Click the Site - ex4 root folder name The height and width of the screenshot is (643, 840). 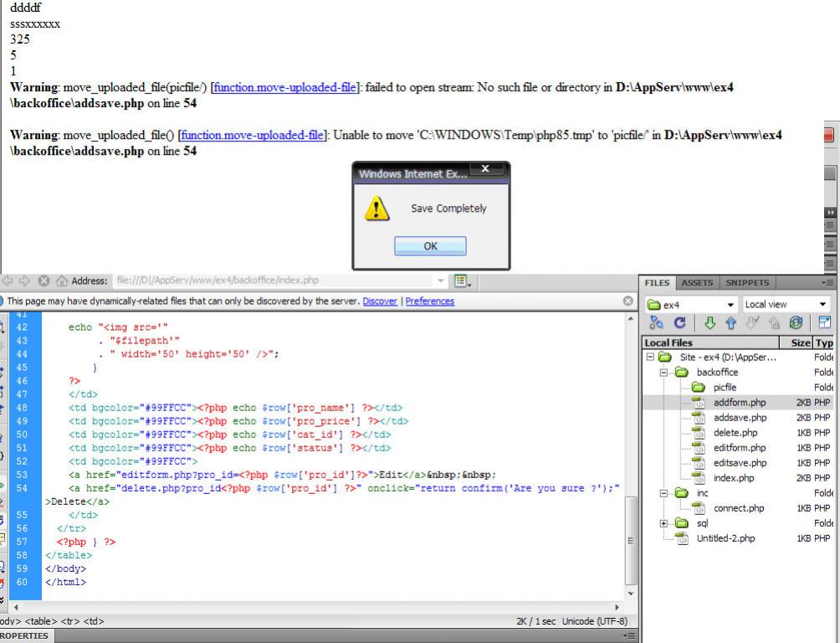tap(728, 357)
